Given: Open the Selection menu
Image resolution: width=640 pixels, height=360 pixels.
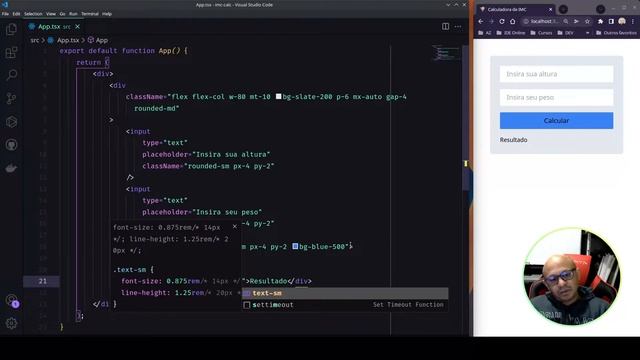Looking at the screenshot, I should click(33, 14).
